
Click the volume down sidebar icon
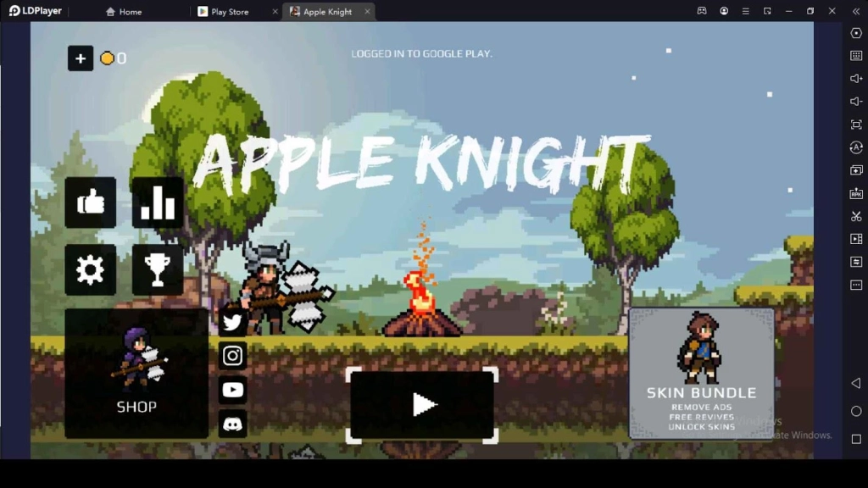[x=856, y=102]
